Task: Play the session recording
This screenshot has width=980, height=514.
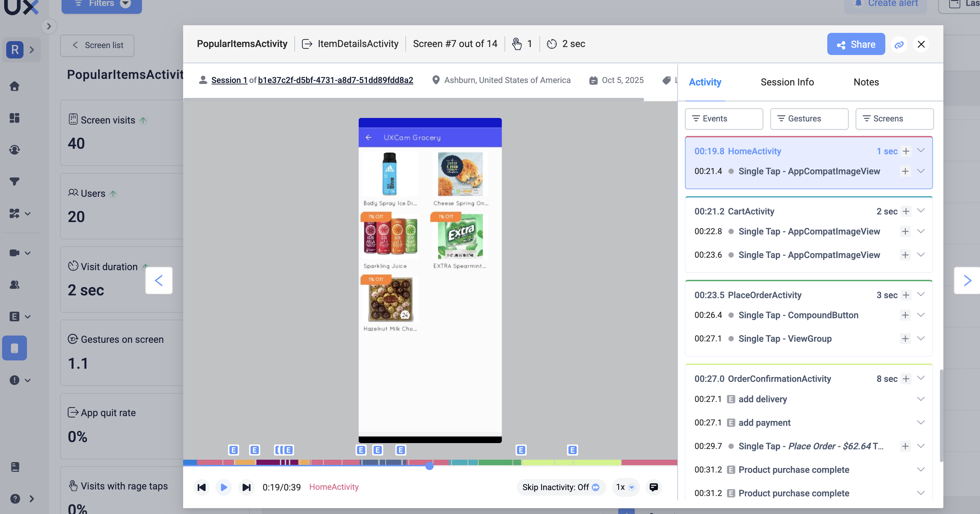Action: click(224, 487)
